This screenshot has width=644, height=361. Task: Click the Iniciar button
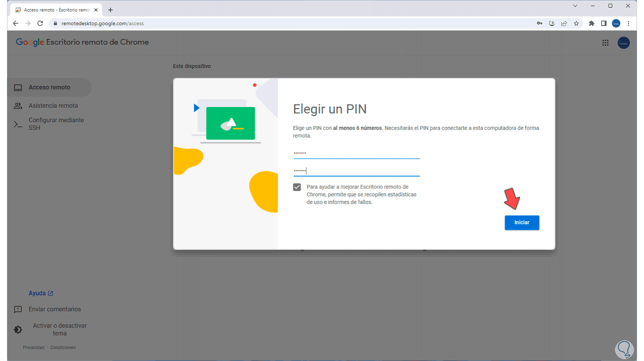(x=522, y=223)
